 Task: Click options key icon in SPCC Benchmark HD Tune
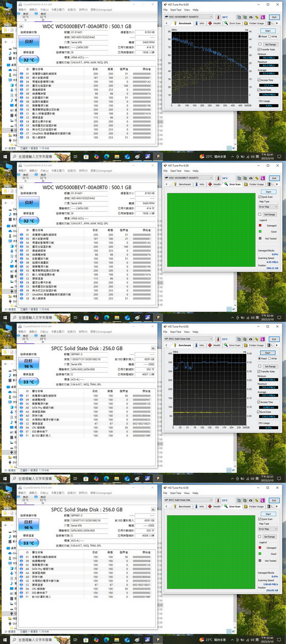(257, 339)
